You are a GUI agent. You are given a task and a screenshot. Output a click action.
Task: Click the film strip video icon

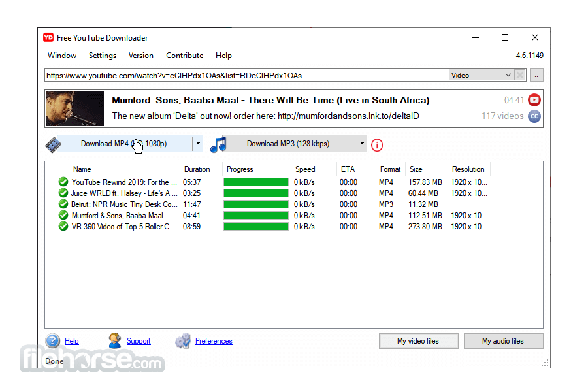(x=53, y=145)
